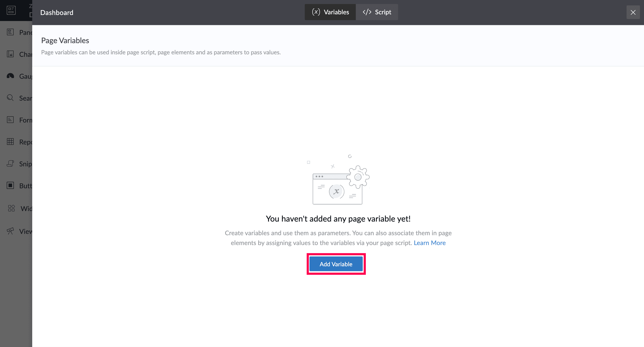
Task: Select the Variables tab
Action: (330, 12)
